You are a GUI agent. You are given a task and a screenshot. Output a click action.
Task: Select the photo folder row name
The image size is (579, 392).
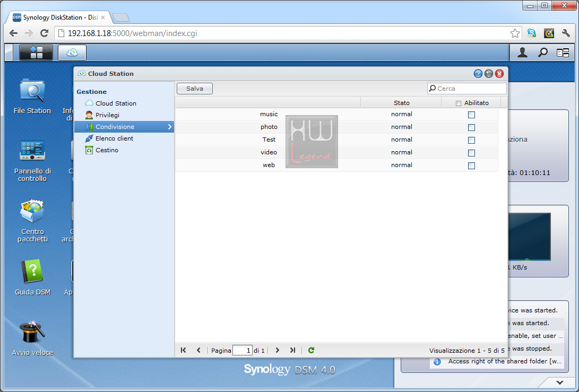point(269,127)
